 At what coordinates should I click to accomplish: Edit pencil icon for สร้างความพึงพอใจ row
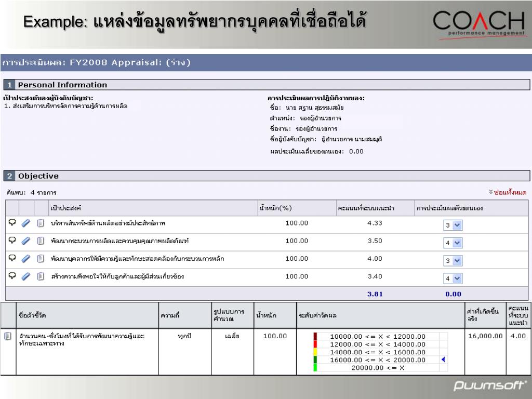point(26,276)
